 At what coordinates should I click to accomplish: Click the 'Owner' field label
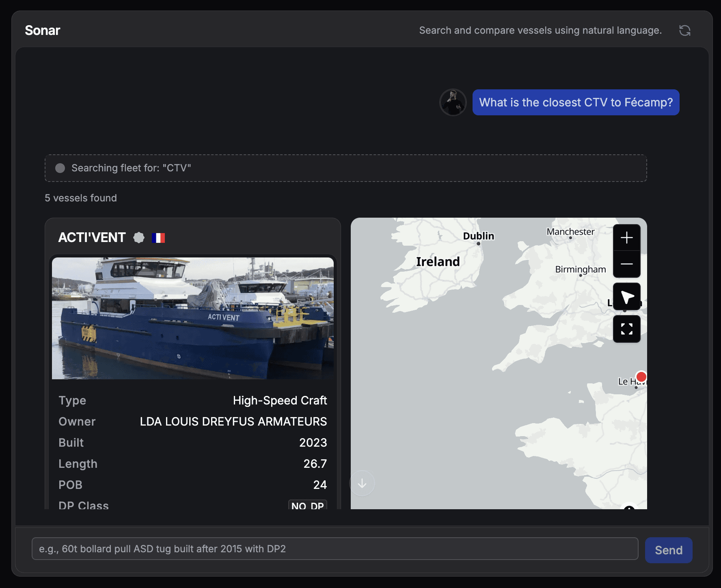(x=77, y=422)
